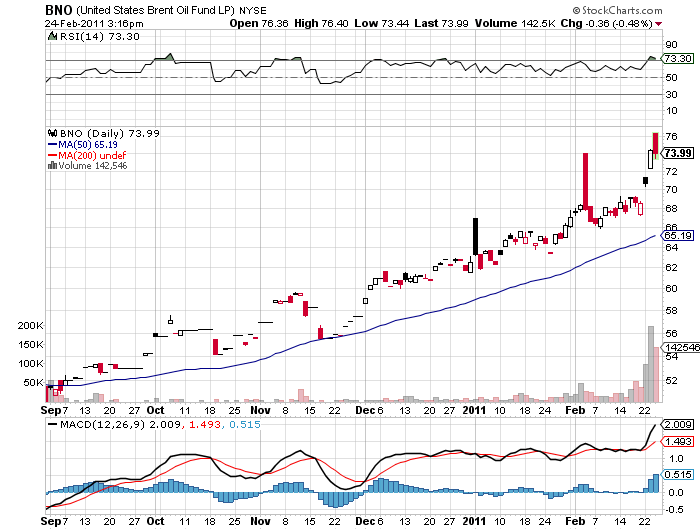Click the blue MA(50) legend line
This screenshot has height=530, width=700.
[x=52, y=145]
